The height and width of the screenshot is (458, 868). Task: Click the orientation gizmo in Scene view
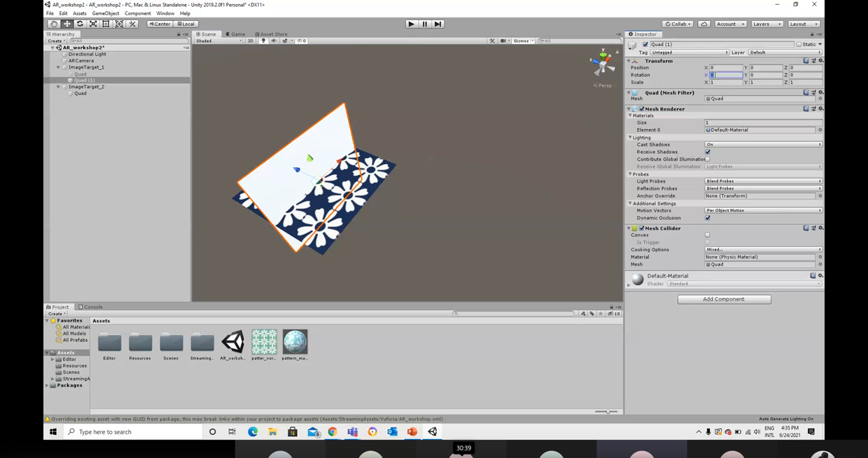pyautogui.click(x=602, y=63)
